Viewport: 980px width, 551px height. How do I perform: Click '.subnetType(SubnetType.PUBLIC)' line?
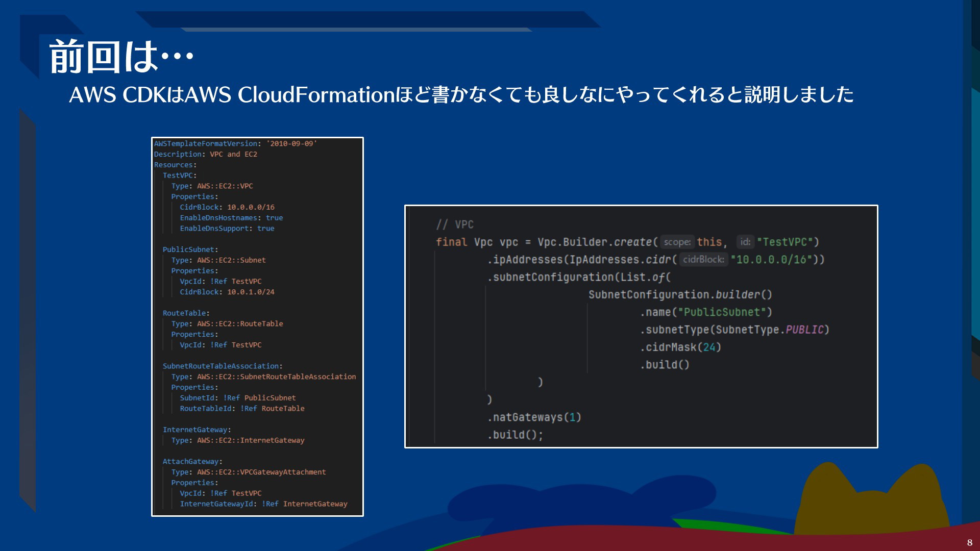point(734,330)
